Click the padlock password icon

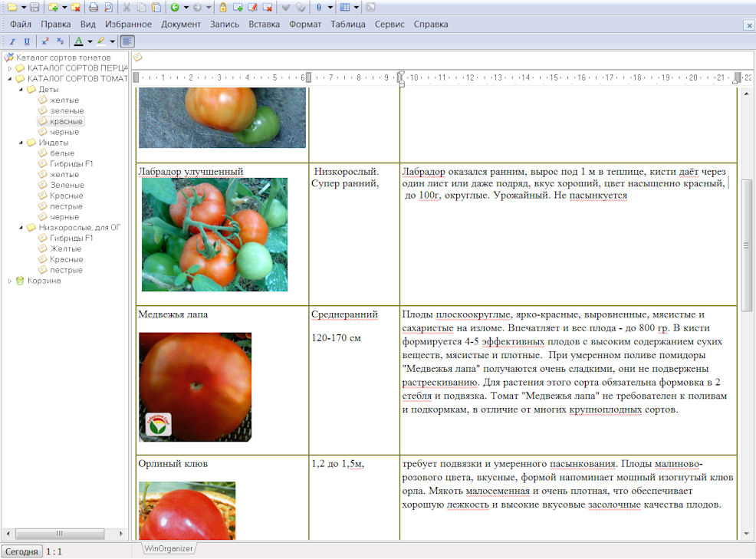click(223, 7)
